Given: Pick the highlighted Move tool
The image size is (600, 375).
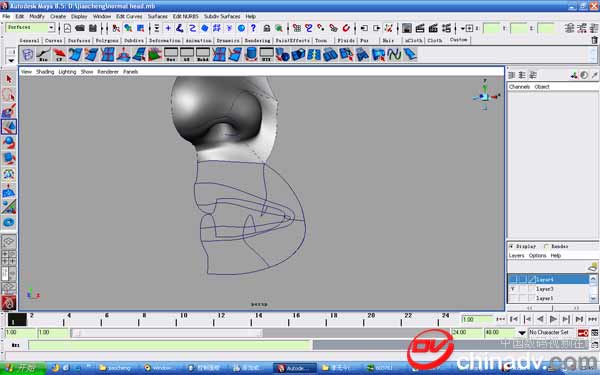Looking at the screenshot, I should [x=9, y=127].
